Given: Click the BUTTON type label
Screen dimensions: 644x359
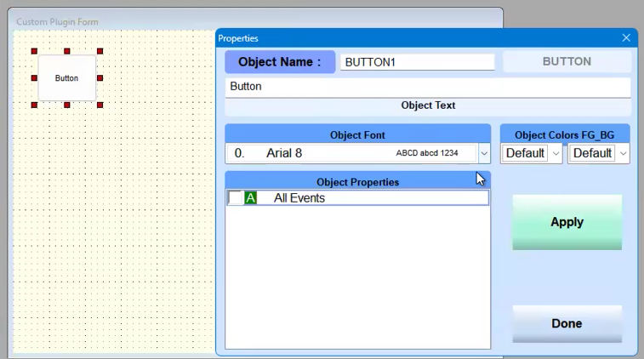Looking at the screenshot, I should [567, 61].
